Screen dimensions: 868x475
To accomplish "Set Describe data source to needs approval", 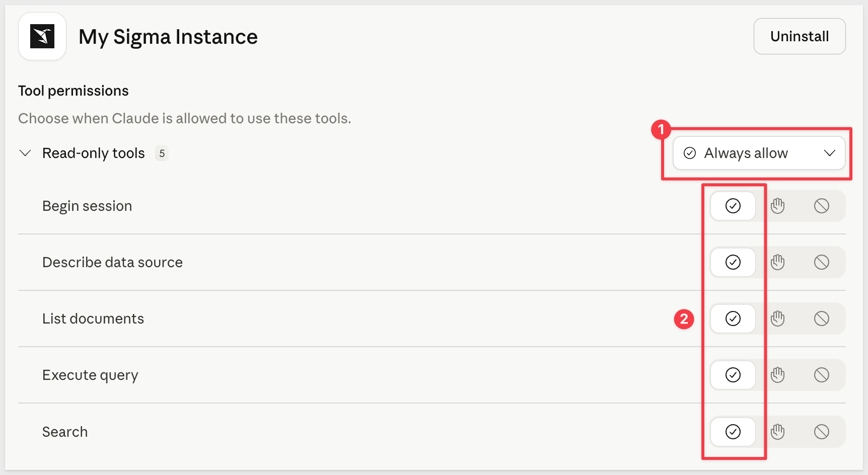I will 778,262.
